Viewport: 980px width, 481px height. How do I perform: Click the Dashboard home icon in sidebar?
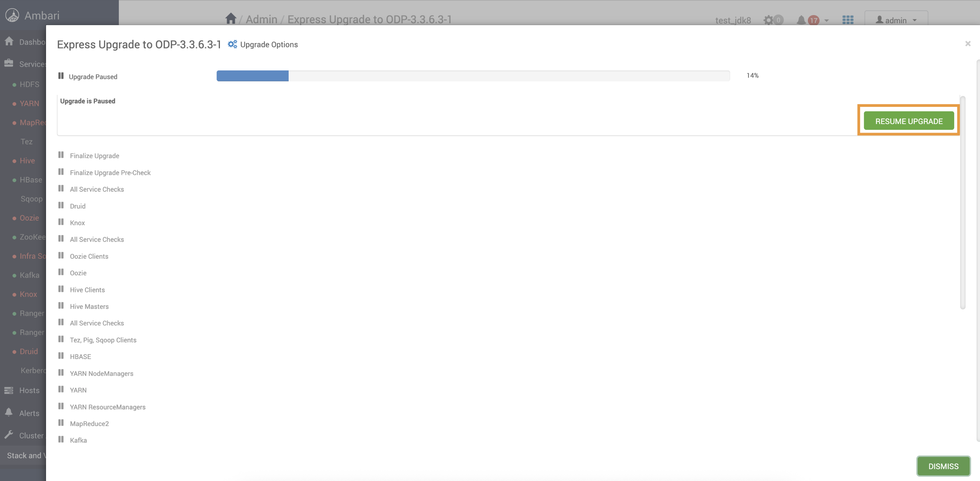coord(9,41)
